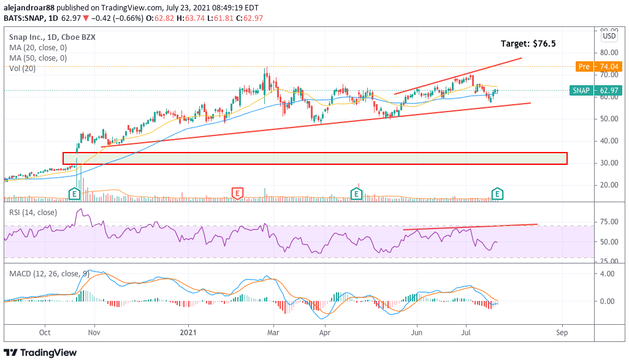This screenshot has width=629, height=364.
Task: Click the green SNAP 62.97 price label
Action: coord(596,90)
